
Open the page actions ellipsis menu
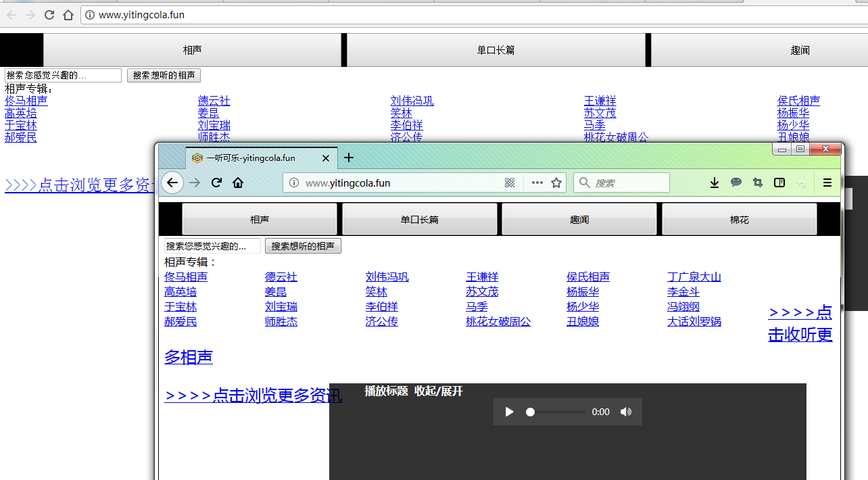[x=537, y=183]
